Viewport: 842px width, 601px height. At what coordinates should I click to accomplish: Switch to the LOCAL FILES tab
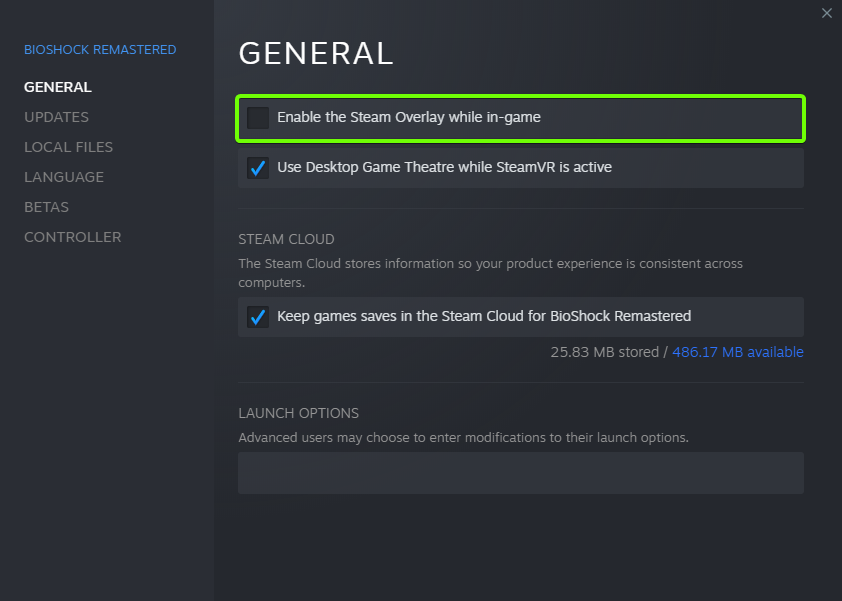tap(68, 147)
